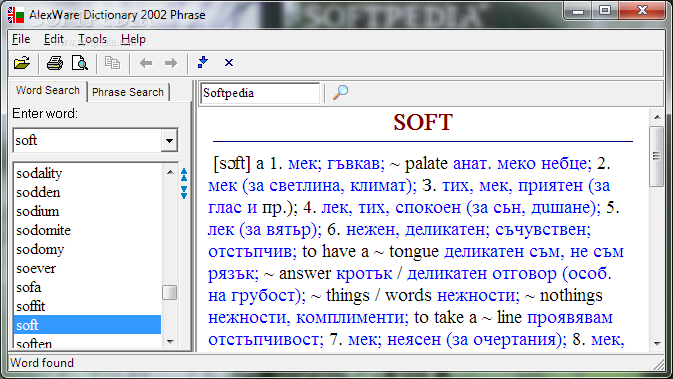This screenshot has width=673, height=379.
Task: Select 'sodomite' in the word list
Action: [x=88, y=230]
